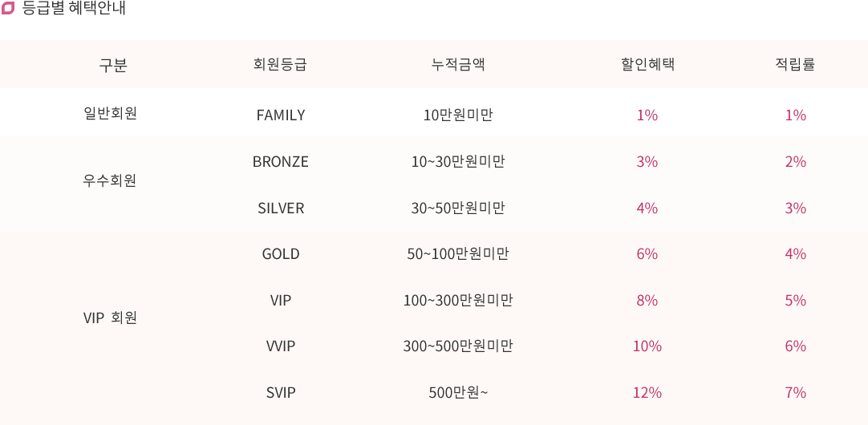Click the VVIP grade cell
Image resolution: width=868 pixels, height=425 pixels.
point(281,346)
